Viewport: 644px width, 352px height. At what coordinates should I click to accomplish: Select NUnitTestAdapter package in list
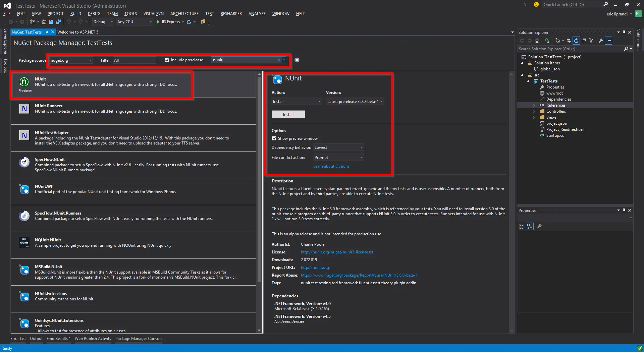pos(133,138)
